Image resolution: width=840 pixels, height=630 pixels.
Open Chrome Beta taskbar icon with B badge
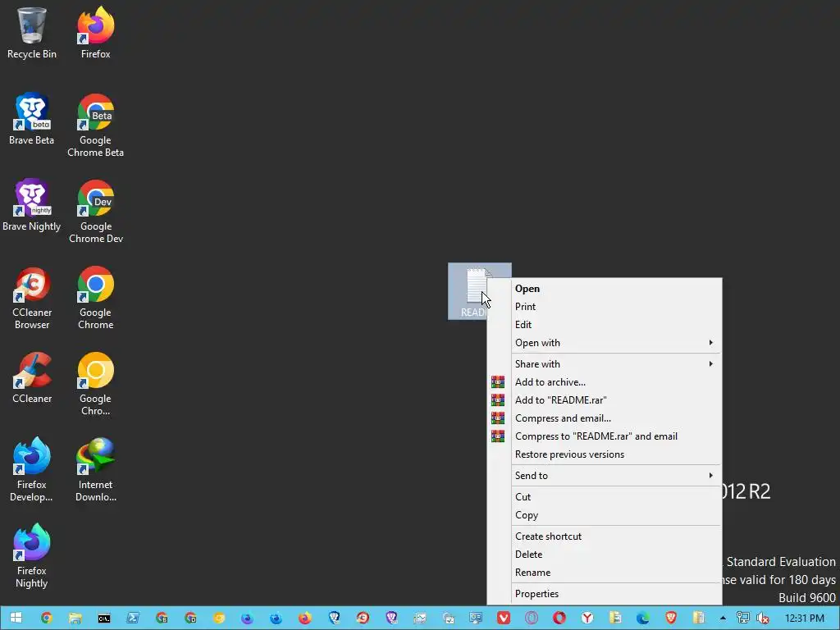162,619
